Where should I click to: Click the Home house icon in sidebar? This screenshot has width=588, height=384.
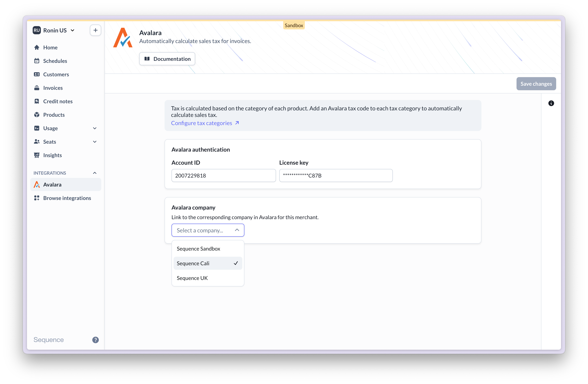tap(37, 47)
